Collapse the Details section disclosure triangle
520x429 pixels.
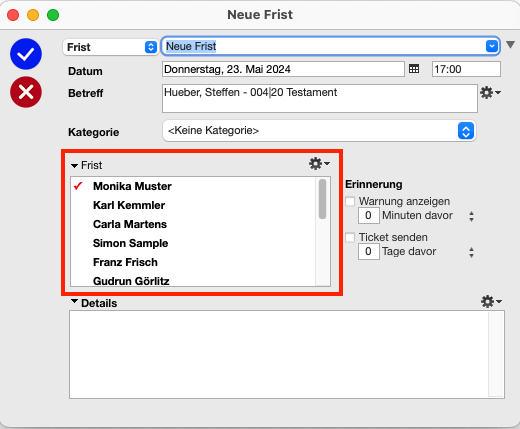pos(74,301)
